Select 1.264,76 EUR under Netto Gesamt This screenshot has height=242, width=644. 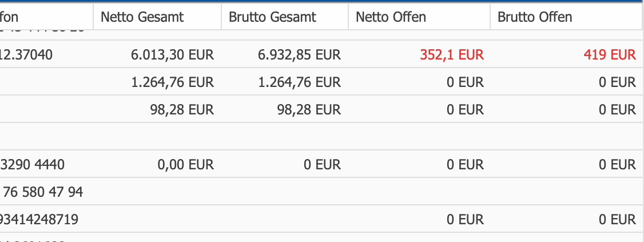(172, 82)
